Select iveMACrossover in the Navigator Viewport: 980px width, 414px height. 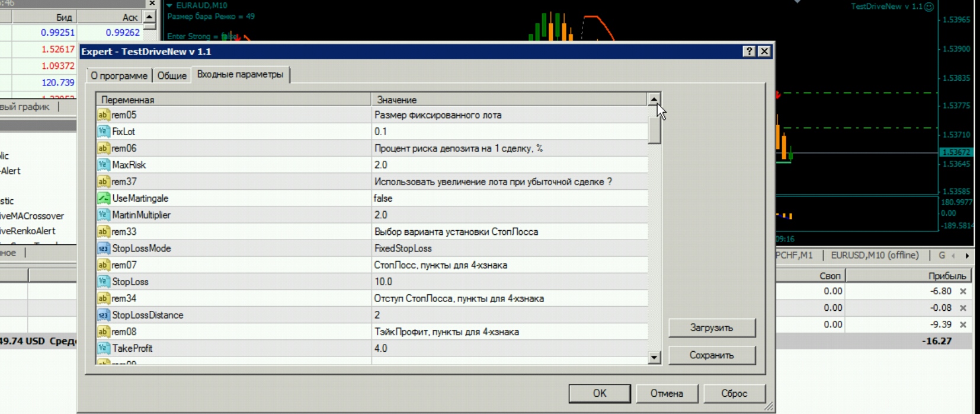[32, 216]
